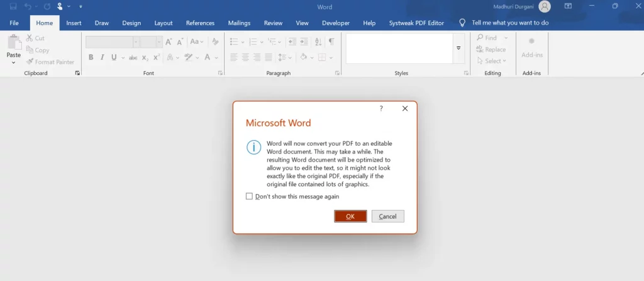The height and width of the screenshot is (281, 644).
Task: Toggle Italic formatting
Action: tap(103, 57)
